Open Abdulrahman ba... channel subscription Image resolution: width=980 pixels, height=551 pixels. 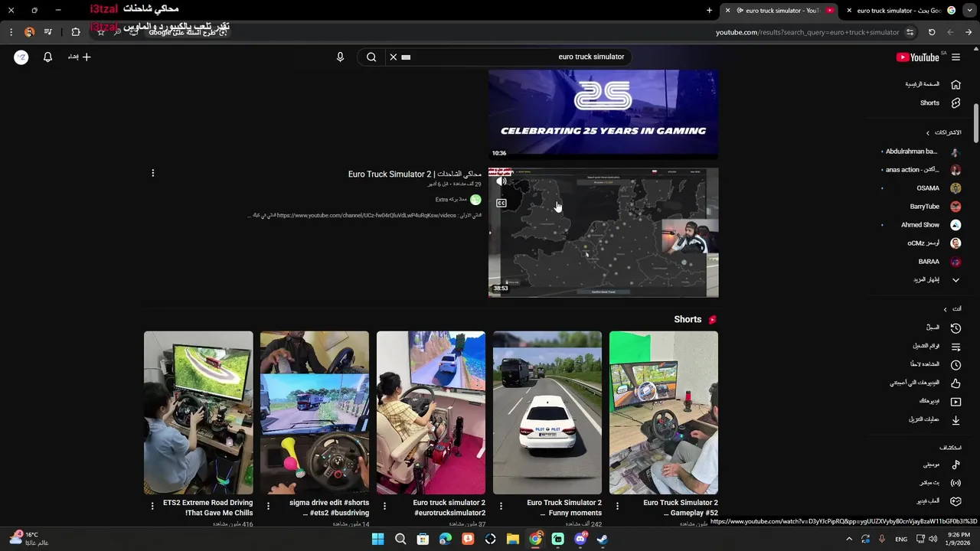point(922,152)
